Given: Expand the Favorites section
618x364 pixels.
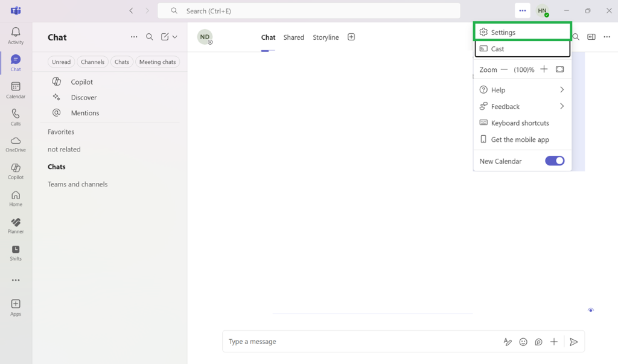Looking at the screenshot, I should pos(61,132).
